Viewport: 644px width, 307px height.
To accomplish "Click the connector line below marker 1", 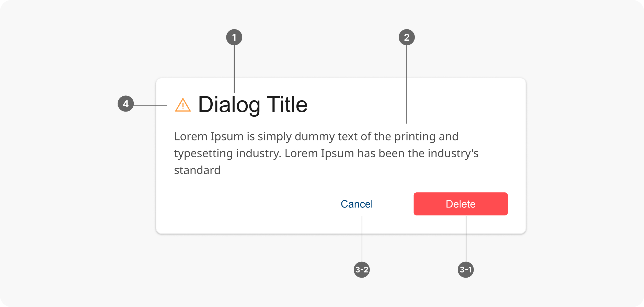I will pyautogui.click(x=234, y=69).
